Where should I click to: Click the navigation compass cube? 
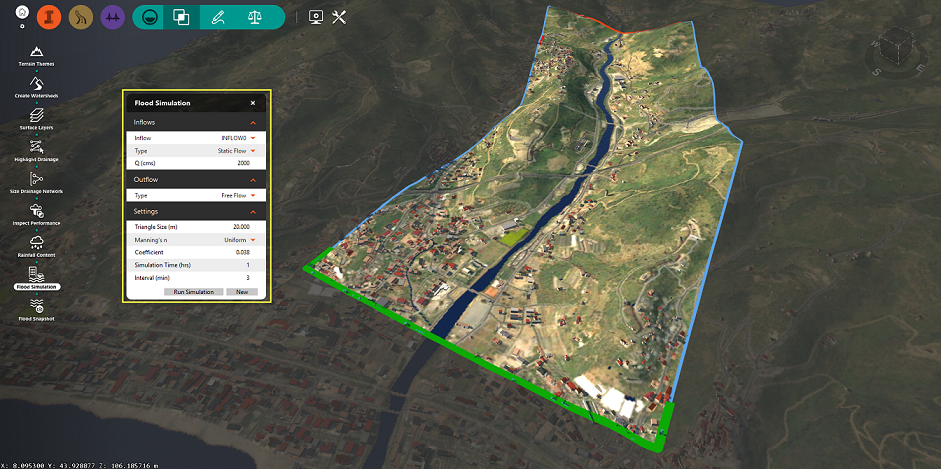point(897,46)
